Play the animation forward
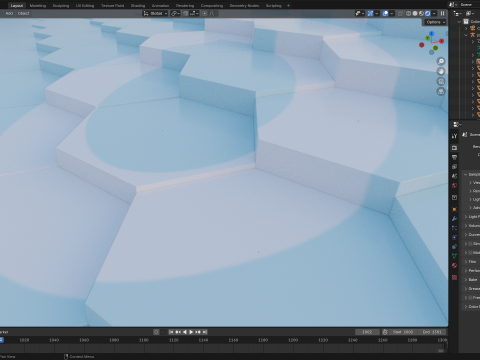The image size is (480, 360). click(x=191, y=332)
